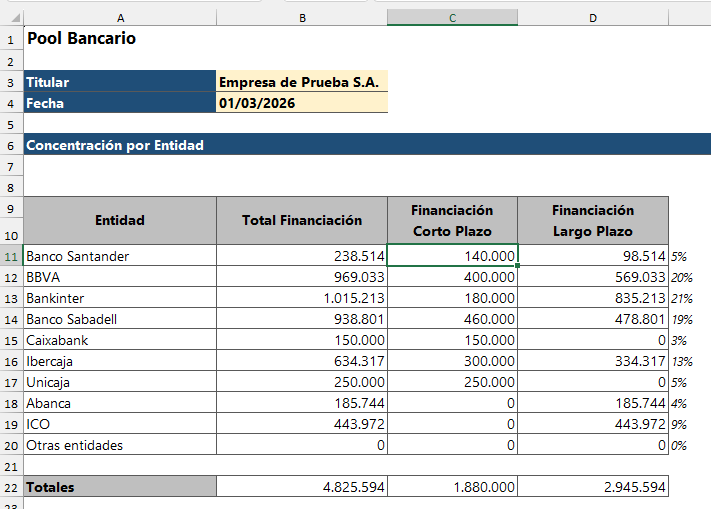The width and height of the screenshot is (711, 509).
Task: Click the Total Financiación column heading cell
Action: pyautogui.click(x=301, y=220)
